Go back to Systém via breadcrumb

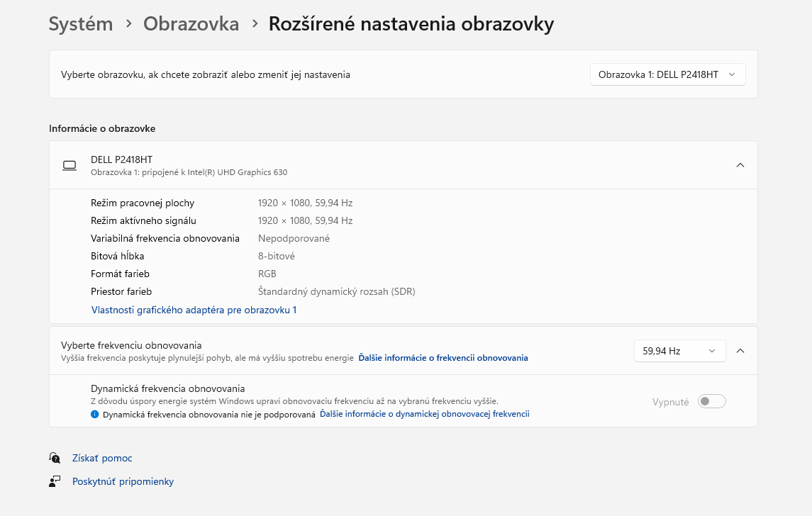80,23
